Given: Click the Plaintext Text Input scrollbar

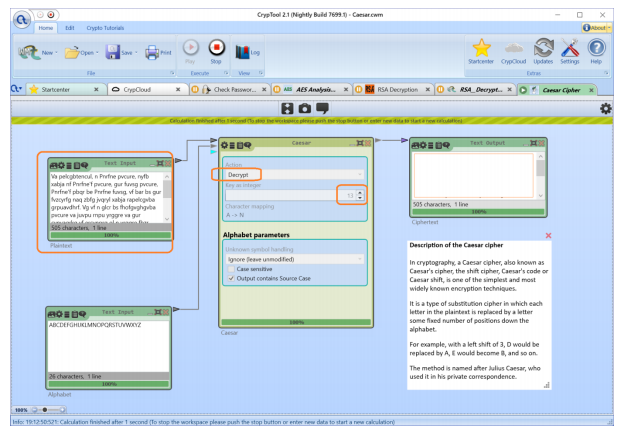Looking at the screenshot, I should point(167,198).
